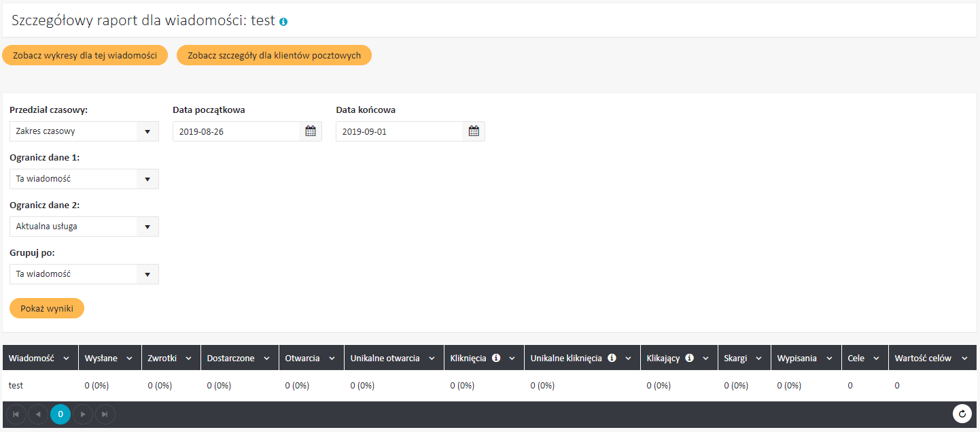Go to previous page of results
Image resolution: width=980 pixels, height=432 pixels.
[38, 414]
